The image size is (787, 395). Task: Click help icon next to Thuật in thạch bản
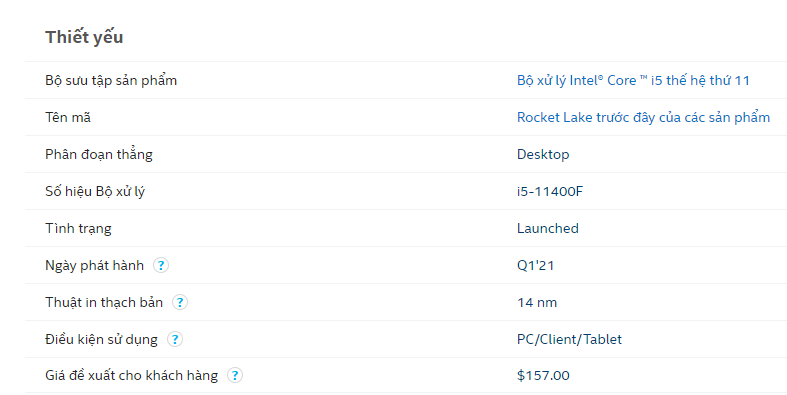tap(180, 302)
